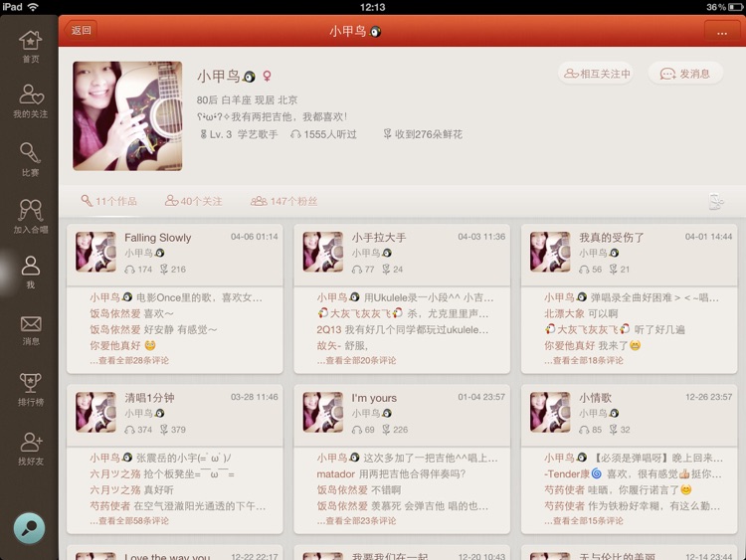Tap the 相互关注中 follow button
This screenshot has height=560, width=746.
[596, 74]
